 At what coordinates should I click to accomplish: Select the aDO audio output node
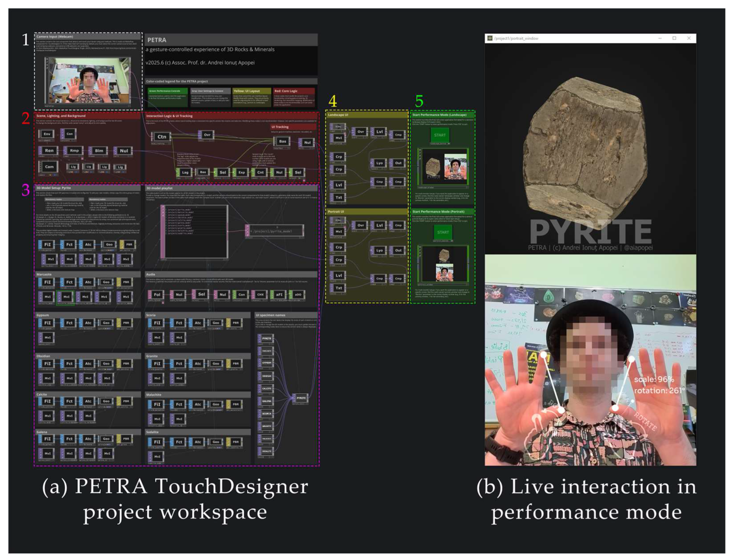298,295
